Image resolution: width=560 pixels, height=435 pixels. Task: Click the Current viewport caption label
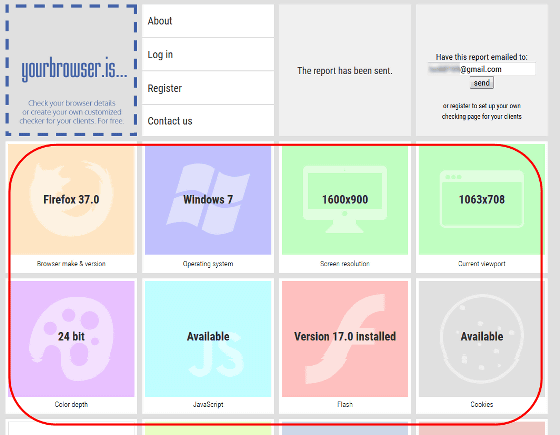(x=482, y=264)
